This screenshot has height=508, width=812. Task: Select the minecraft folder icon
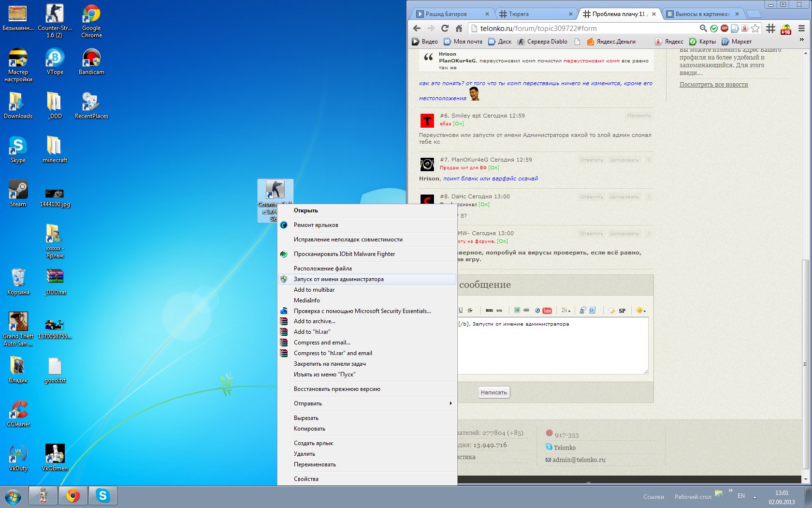click(55, 149)
